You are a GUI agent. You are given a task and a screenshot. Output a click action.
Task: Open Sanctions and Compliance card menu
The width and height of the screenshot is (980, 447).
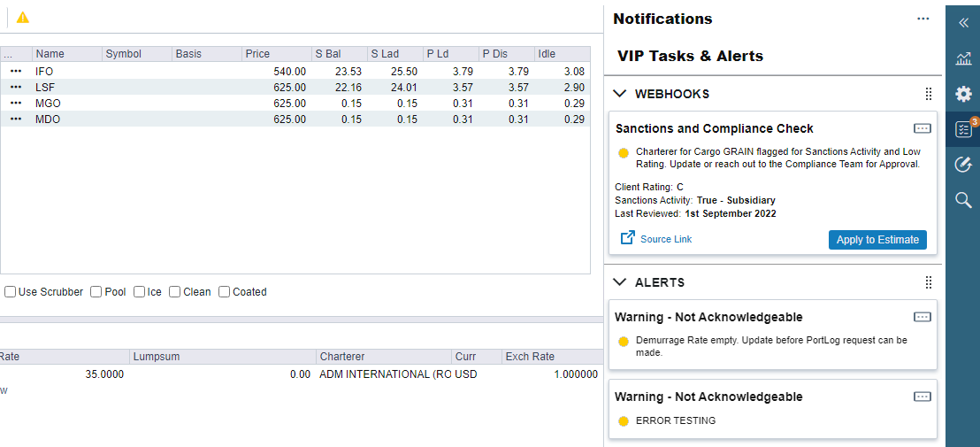click(922, 128)
